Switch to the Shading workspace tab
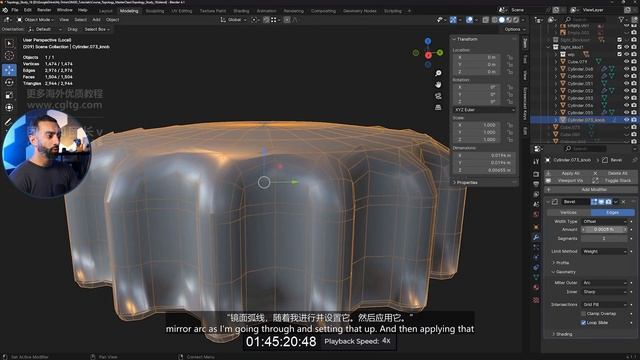The width and height of the screenshot is (640, 360). point(241,11)
